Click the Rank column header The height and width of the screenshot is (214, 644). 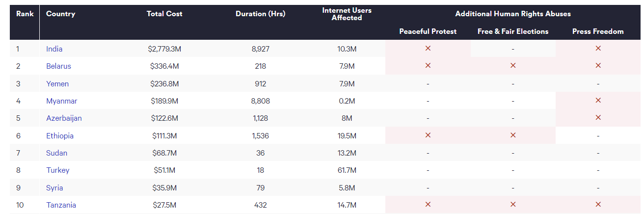[25, 14]
